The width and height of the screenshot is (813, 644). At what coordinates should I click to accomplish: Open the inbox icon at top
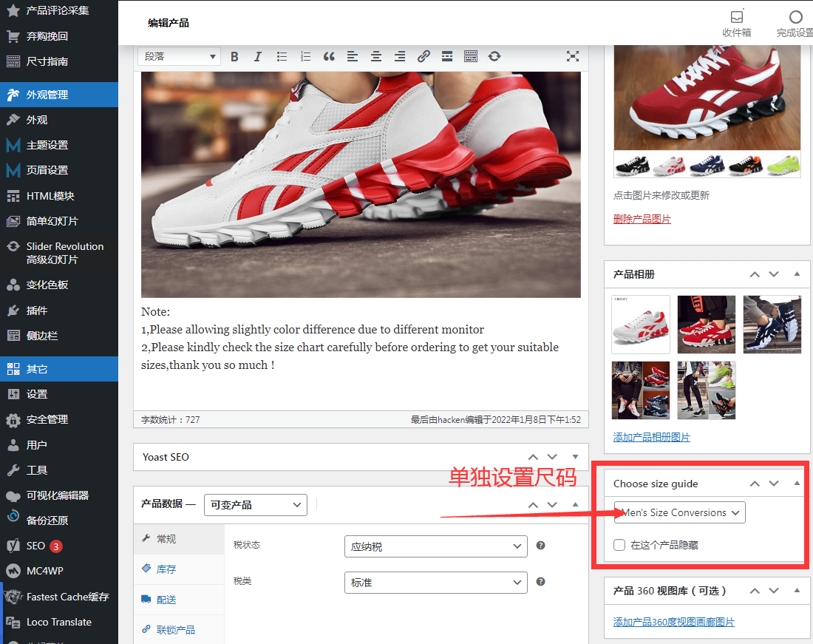point(736,18)
